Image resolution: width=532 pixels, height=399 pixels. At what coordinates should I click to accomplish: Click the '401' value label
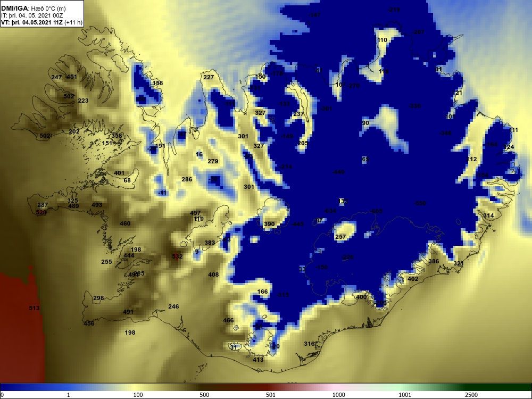click(119, 173)
